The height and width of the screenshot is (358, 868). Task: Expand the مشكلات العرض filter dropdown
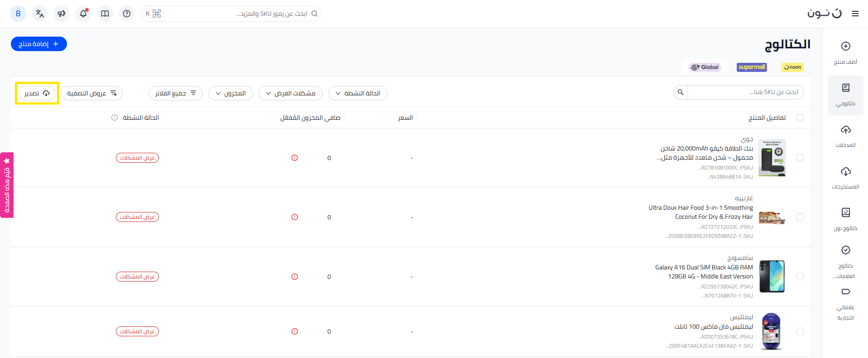pyautogui.click(x=291, y=93)
